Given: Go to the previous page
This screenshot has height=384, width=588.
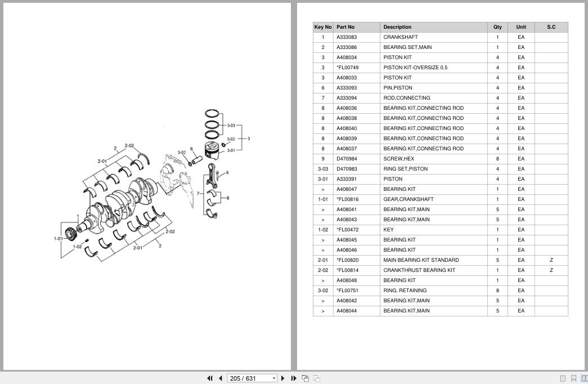Looking at the screenshot, I should tap(221, 378).
